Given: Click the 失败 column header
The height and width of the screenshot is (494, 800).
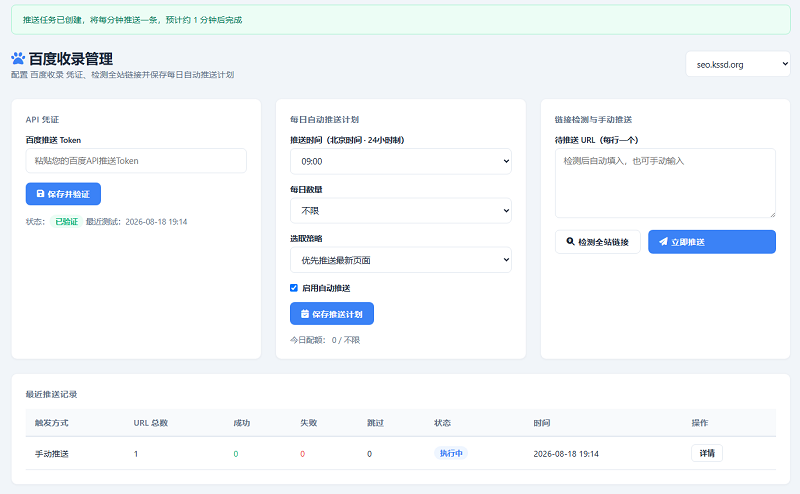Looking at the screenshot, I should click(x=309, y=423).
